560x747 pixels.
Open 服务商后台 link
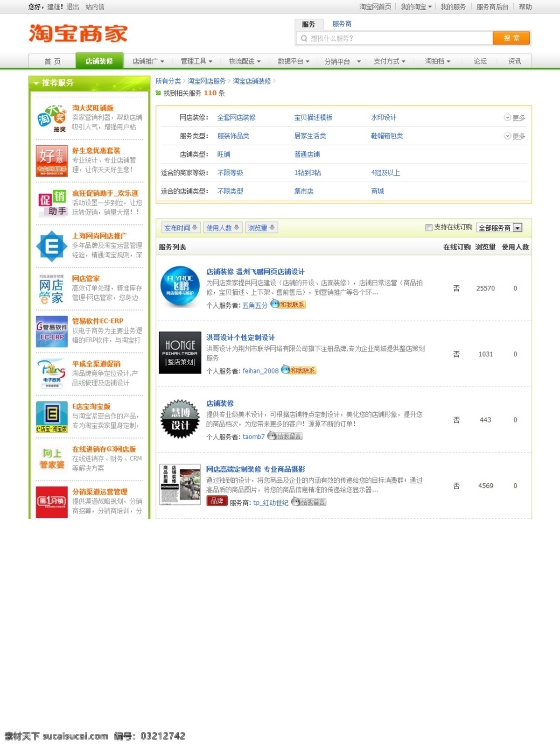tap(492, 7)
